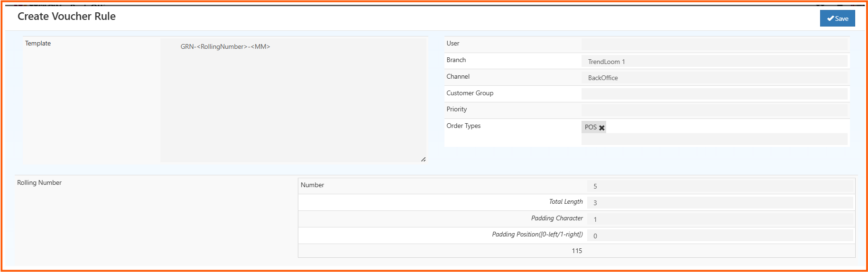Screen dimensions: 868x272
Task: Click the empty Order Types input below POS
Action: pyautogui.click(x=714, y=139)
